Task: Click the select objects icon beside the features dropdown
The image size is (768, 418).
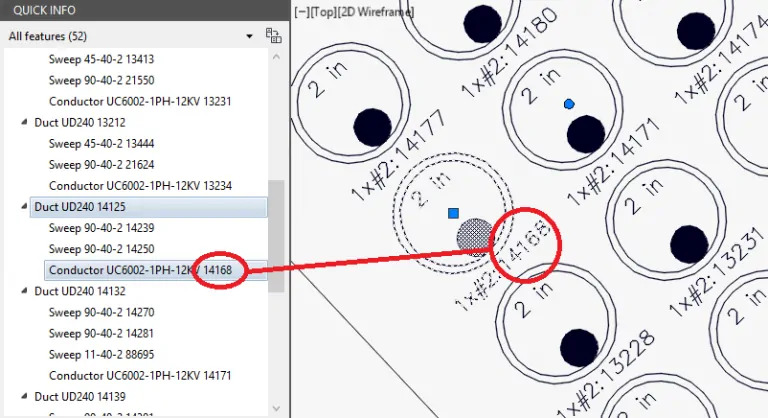Action: point(271,36)
